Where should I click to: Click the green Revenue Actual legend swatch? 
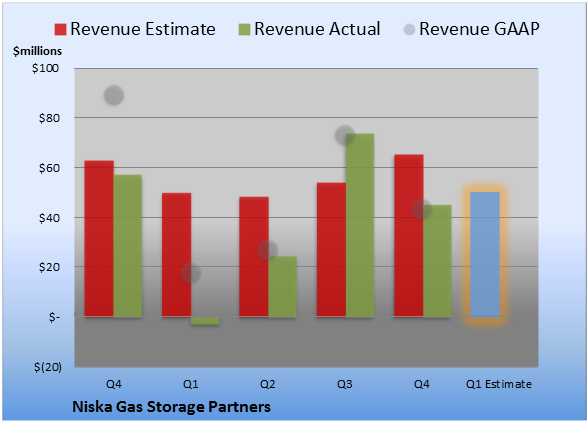[x=244, y=30]
